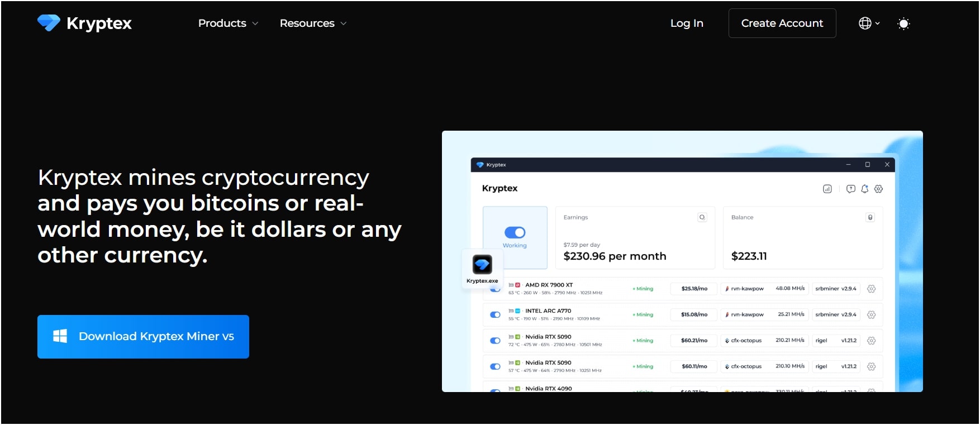The height and width of the screenshot is (425, 980).
Task: Click the Mining status in the INTEL ARC row
Action: [643, 314]
